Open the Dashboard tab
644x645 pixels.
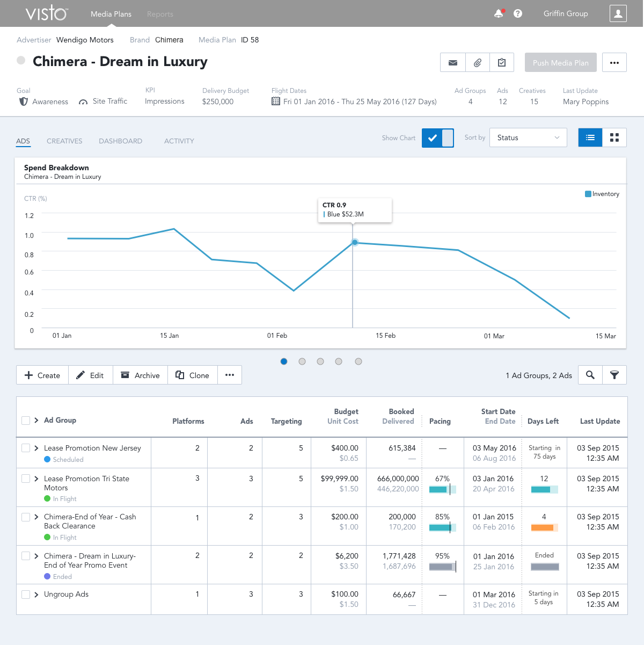point(120,141)
